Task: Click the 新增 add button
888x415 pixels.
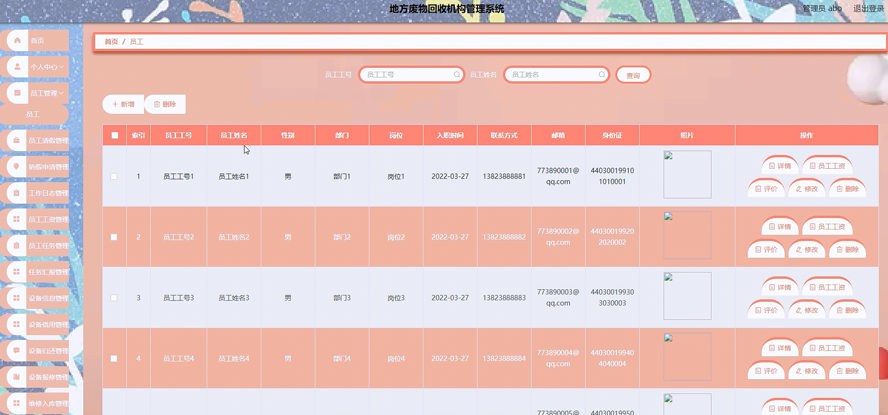Action: point(123,104)
